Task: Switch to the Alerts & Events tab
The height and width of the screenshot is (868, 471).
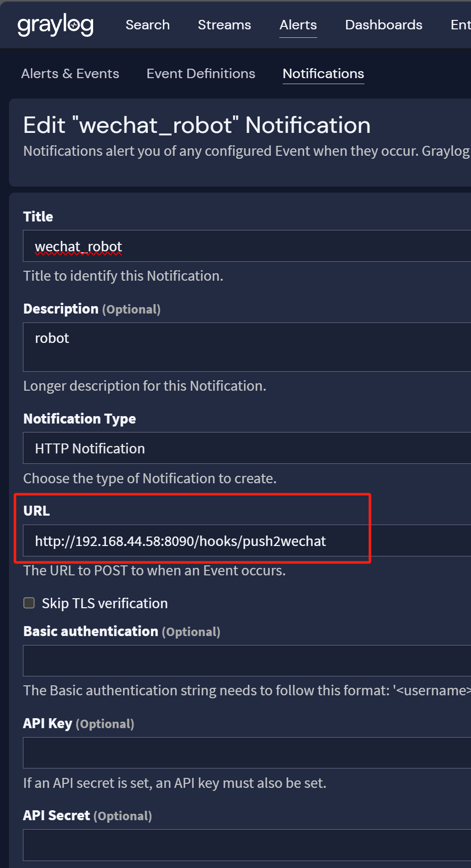Action: coord(70,73)
